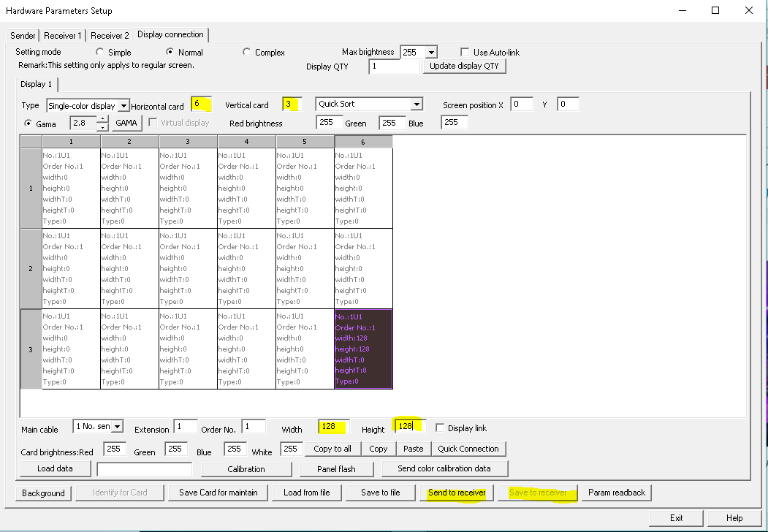
Task: Toggle the Display link checkbox
Action: (440, 427)
